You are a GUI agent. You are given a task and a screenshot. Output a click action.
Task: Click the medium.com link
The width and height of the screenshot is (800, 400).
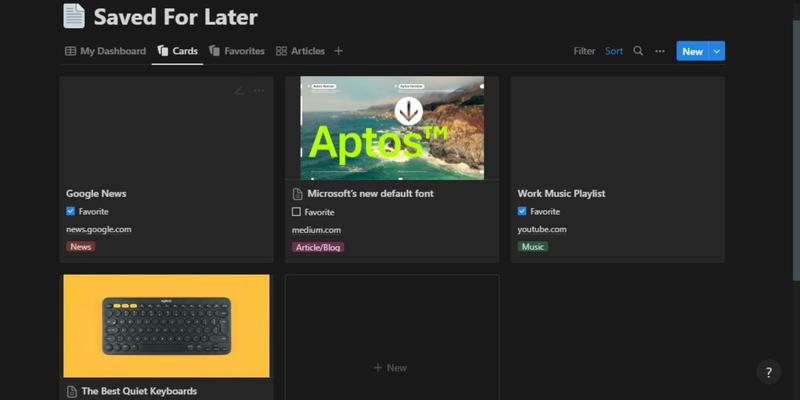tap(316, 230)
